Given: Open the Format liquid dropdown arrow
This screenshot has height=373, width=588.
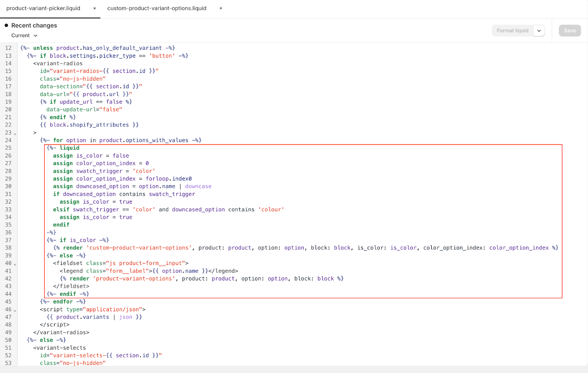Looking at the screenshot, I should [539, 31].
